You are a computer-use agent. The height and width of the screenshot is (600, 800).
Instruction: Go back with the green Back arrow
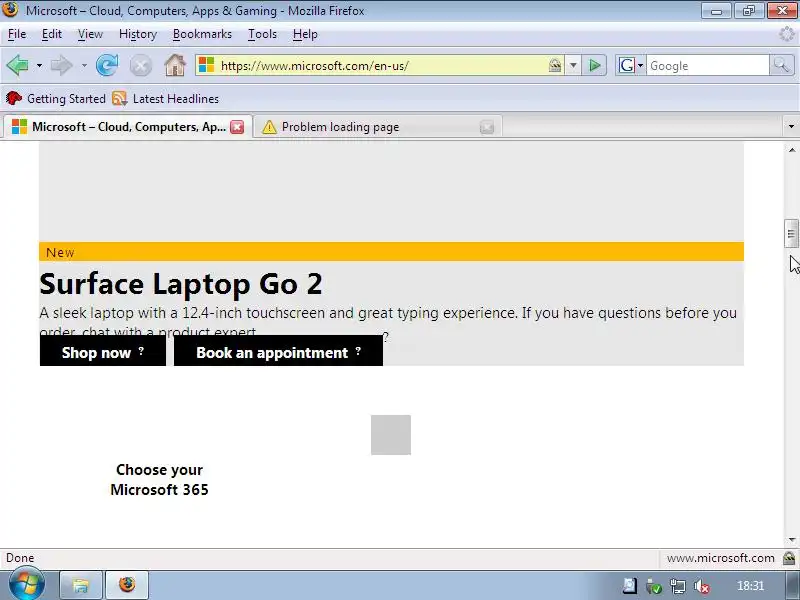[x=18, y=65]
